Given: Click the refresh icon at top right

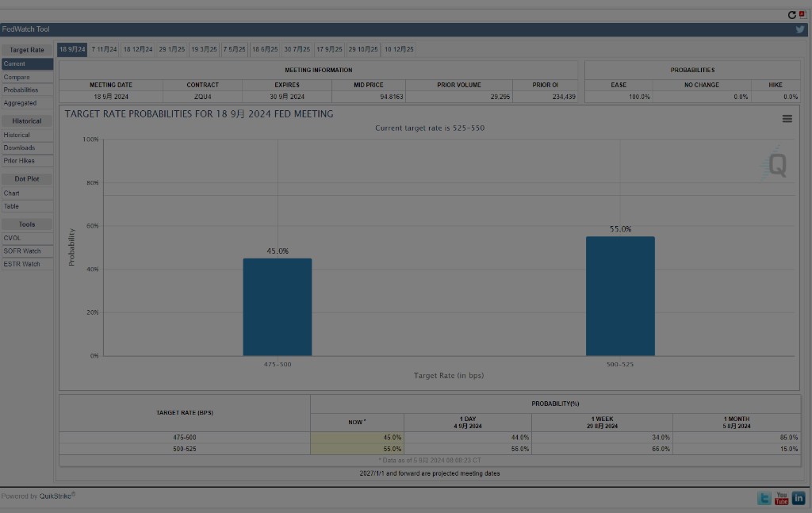Looking at the screenshot, I should pyautogui.click(x=791, y=15).
